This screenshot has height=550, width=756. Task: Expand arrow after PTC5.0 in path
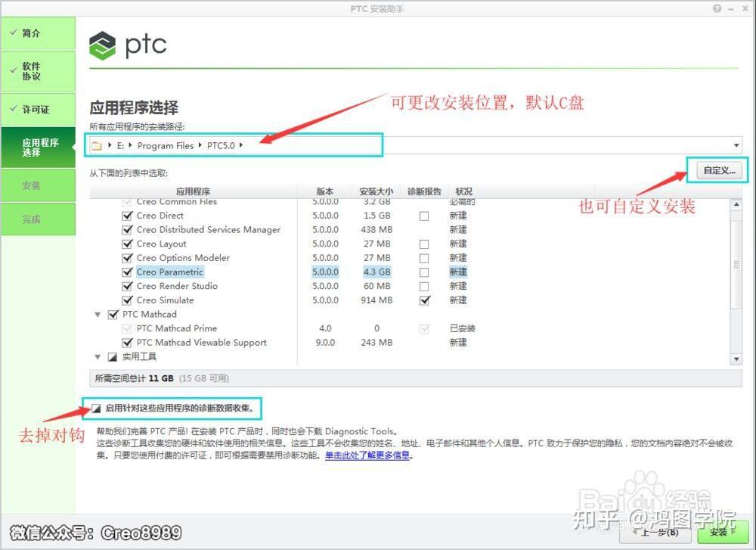click(240, 145)
